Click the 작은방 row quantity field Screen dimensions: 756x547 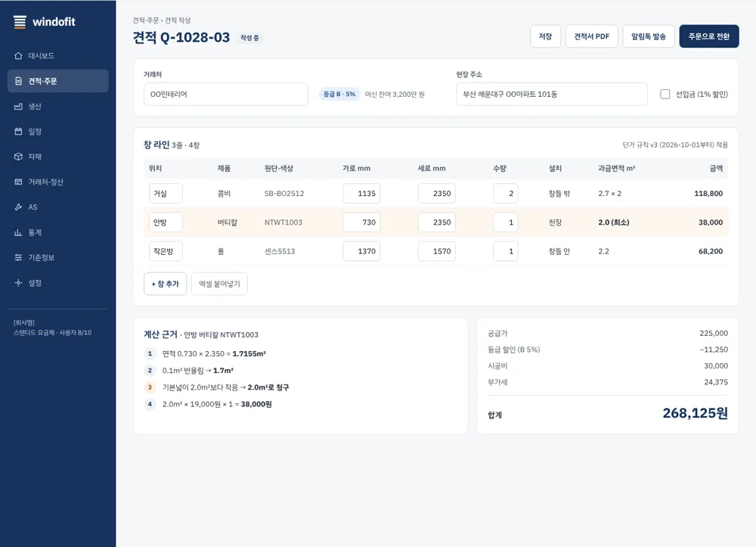pos(505,251)
